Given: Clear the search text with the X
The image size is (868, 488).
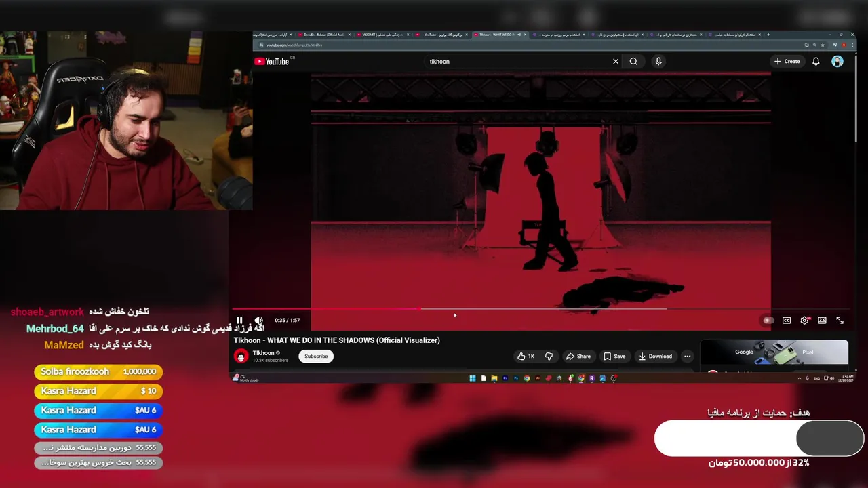Looking at the screenshot, I should [x=616, y=62].
